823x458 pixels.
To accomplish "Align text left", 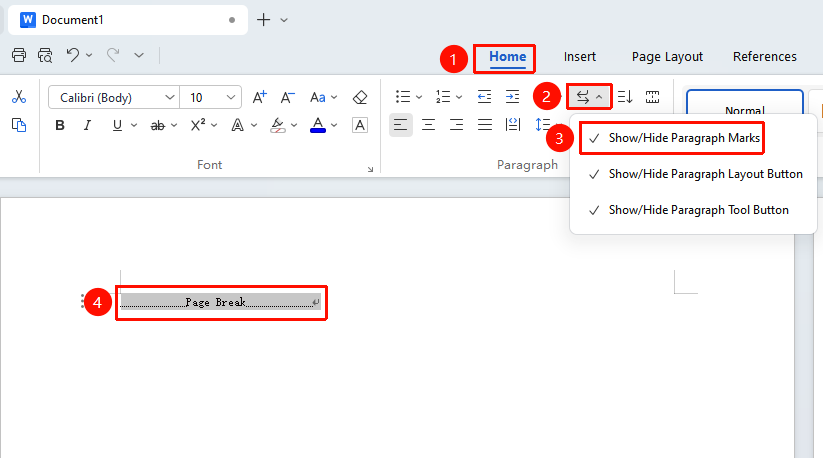I will pos(400,125).
